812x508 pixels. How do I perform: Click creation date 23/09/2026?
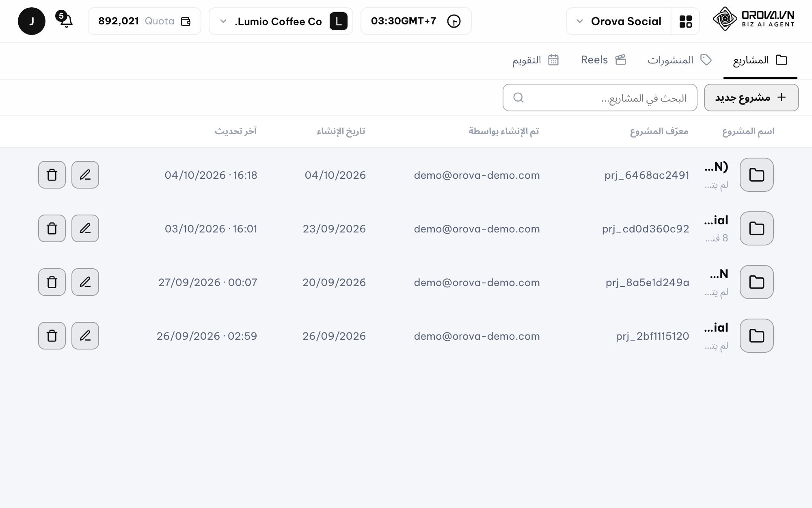(x=334, y=229)
